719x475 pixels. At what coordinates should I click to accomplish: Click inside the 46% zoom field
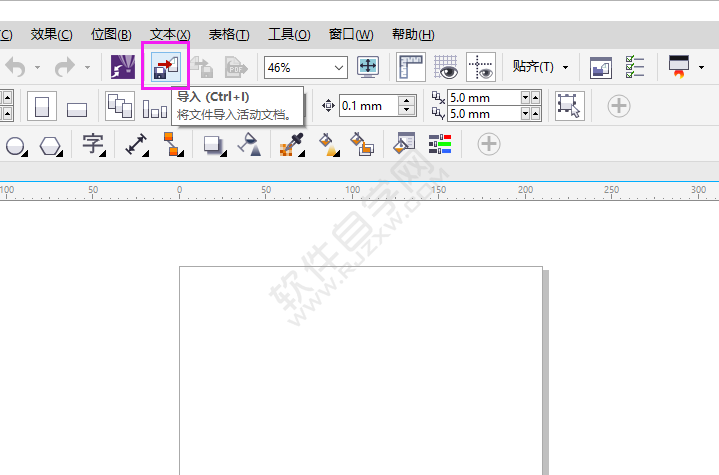[x=298, y=68]
